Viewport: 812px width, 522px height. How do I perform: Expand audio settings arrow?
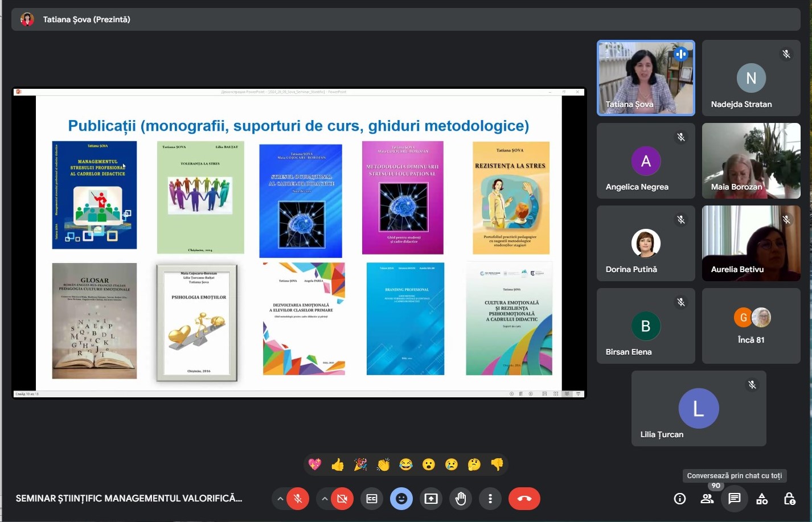tap(280, 499)
